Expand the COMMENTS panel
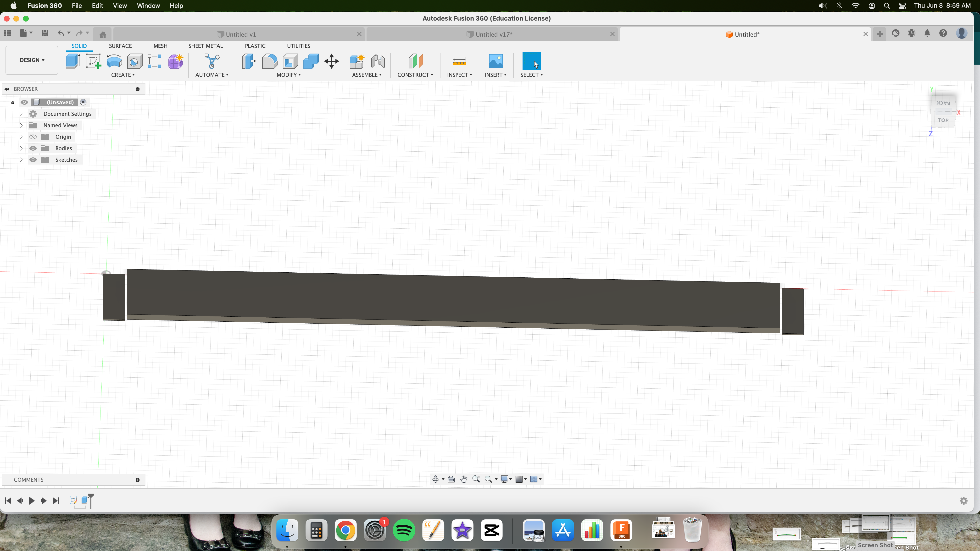 coord(138,480)
